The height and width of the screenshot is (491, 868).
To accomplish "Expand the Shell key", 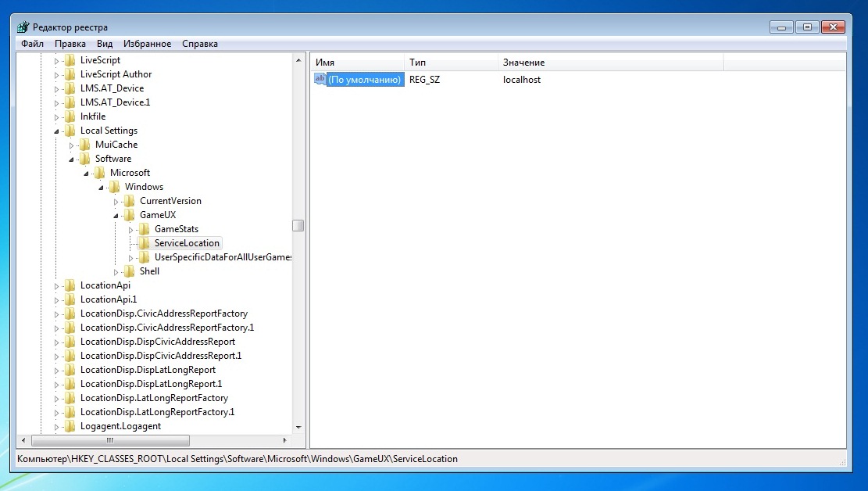I will tap(116, 272).
